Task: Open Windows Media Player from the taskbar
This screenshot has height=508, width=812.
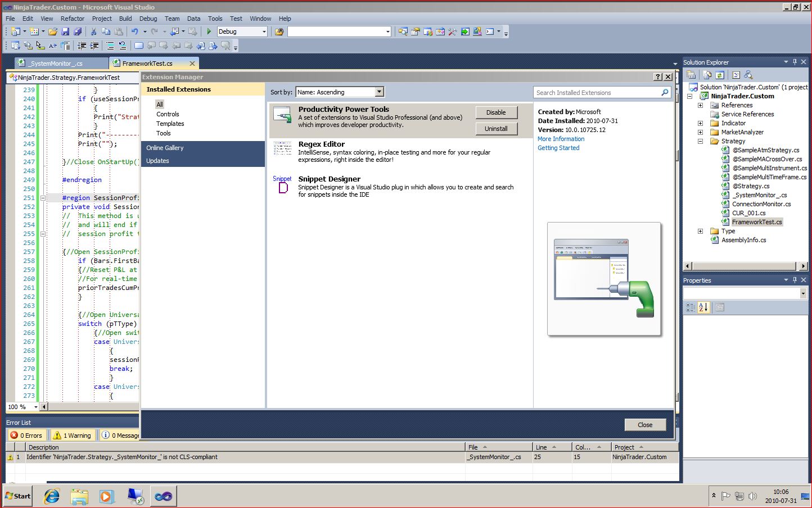Action: (106, 496)
